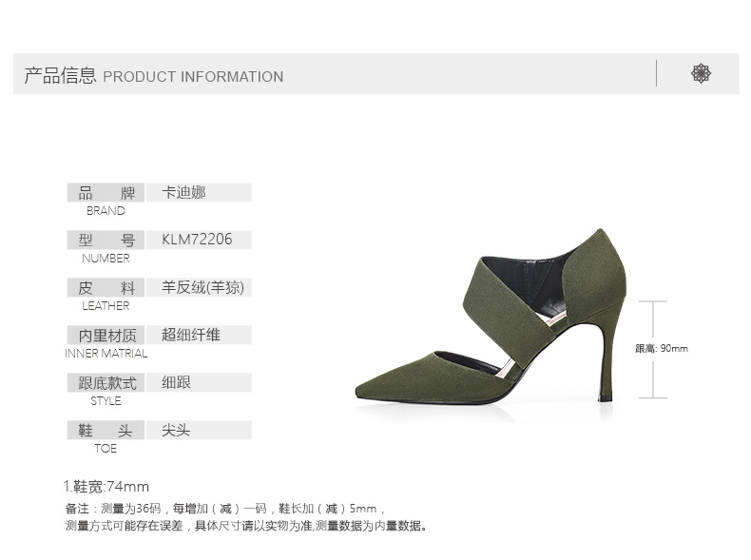Click the 产品信息 PRODUCT INFORMATION heading
Viewport: 751px width, 560px height.
tap(154, 76)
